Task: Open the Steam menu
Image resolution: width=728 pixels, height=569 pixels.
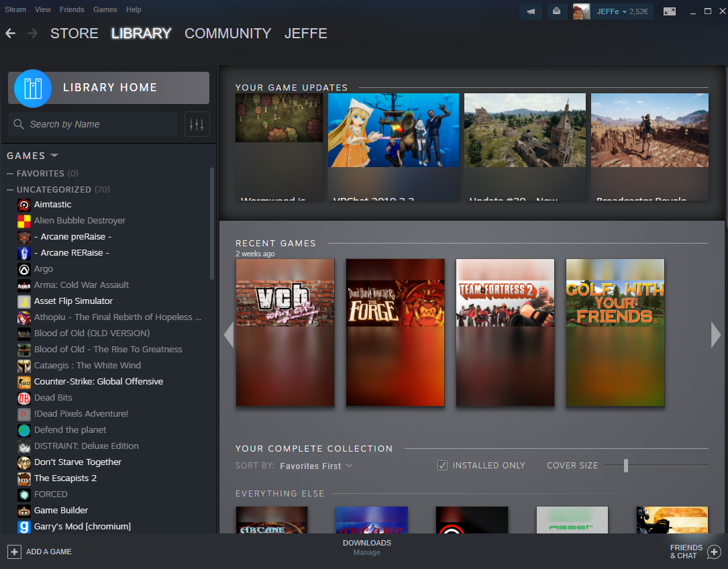Action: (15, 9)
